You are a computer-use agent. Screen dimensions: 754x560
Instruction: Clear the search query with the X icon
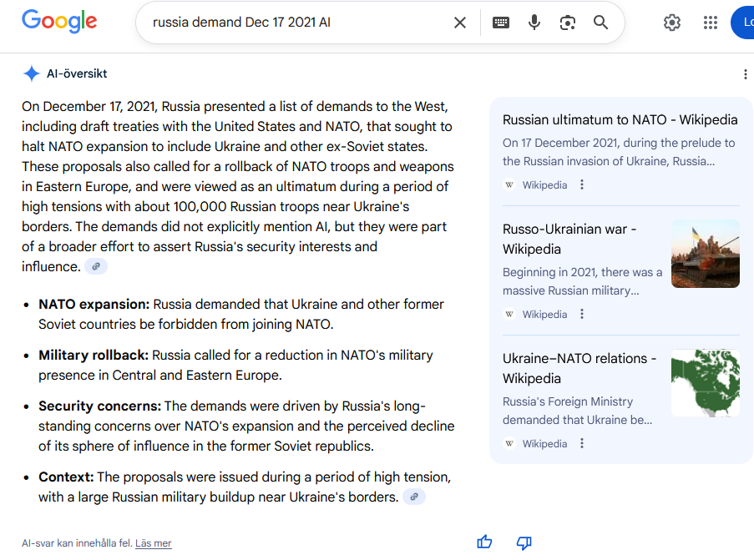click(460, 23)
